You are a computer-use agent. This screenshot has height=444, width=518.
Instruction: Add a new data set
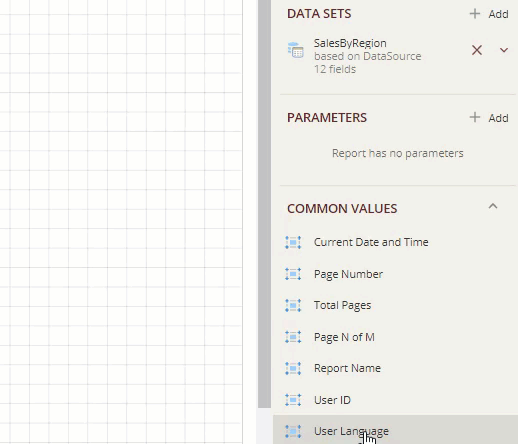pos(489,14)
